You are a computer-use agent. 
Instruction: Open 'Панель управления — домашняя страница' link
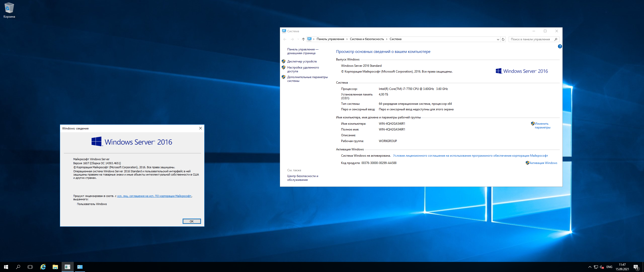pos(303,51)
